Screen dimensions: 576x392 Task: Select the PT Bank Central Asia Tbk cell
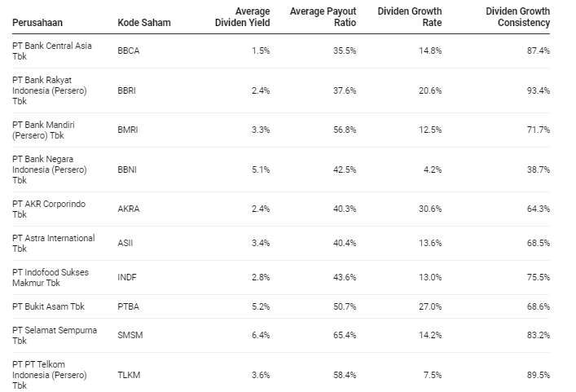[x=52, y=51]
